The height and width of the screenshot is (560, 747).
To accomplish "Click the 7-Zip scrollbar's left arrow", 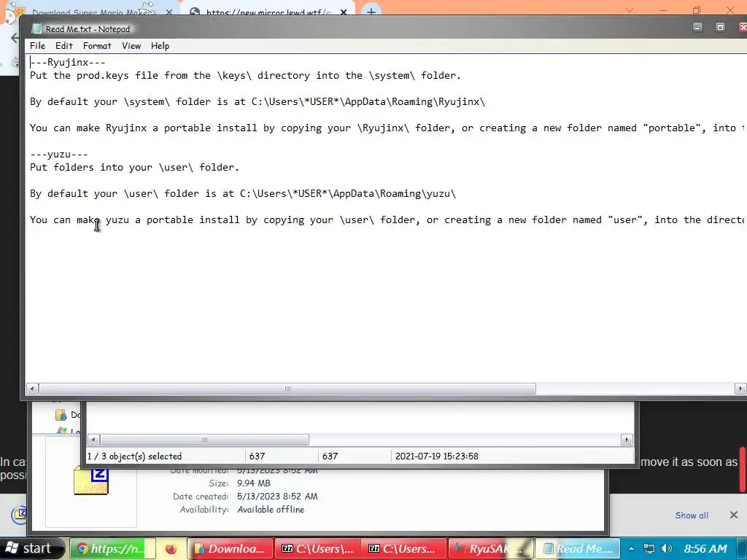I will [93, 440].
